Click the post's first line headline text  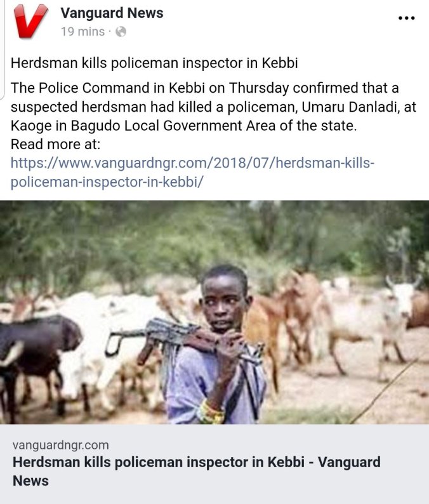tap(154, 63)
